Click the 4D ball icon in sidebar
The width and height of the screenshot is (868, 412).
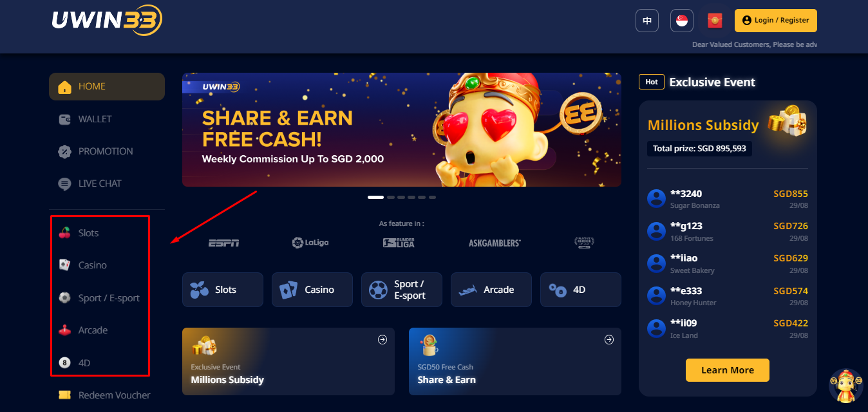click(64, 363)
